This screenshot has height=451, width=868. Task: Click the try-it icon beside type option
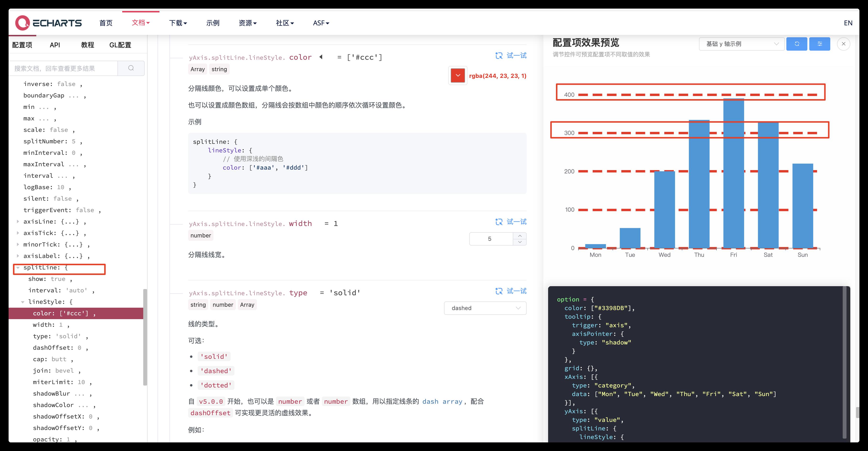tap(499, 291)
